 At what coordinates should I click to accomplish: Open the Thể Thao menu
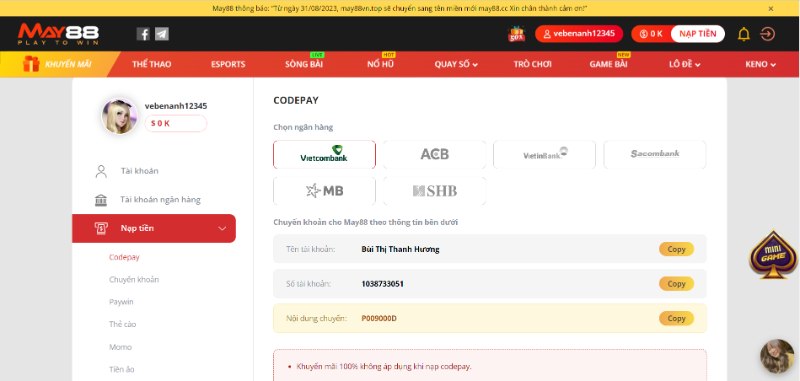coord(152,64)
